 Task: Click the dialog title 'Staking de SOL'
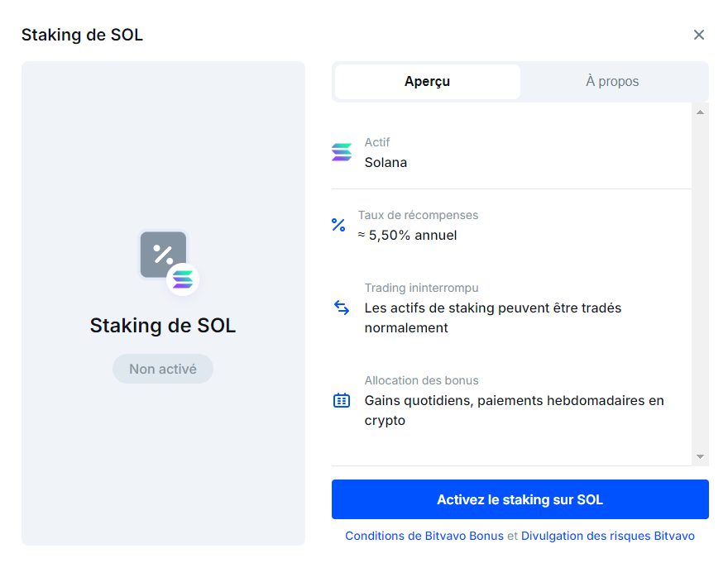pyautogui.click(x=82, y=35)
